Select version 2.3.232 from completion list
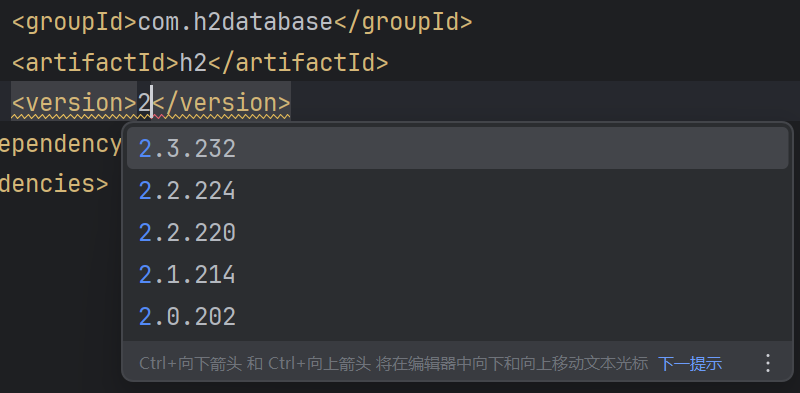The image size is (800, 393). (x=457, y=148)
